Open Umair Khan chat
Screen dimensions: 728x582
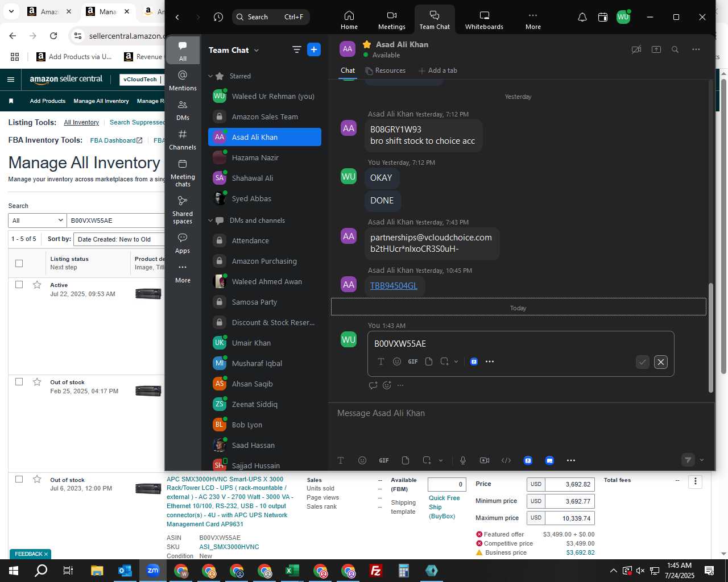264,343
